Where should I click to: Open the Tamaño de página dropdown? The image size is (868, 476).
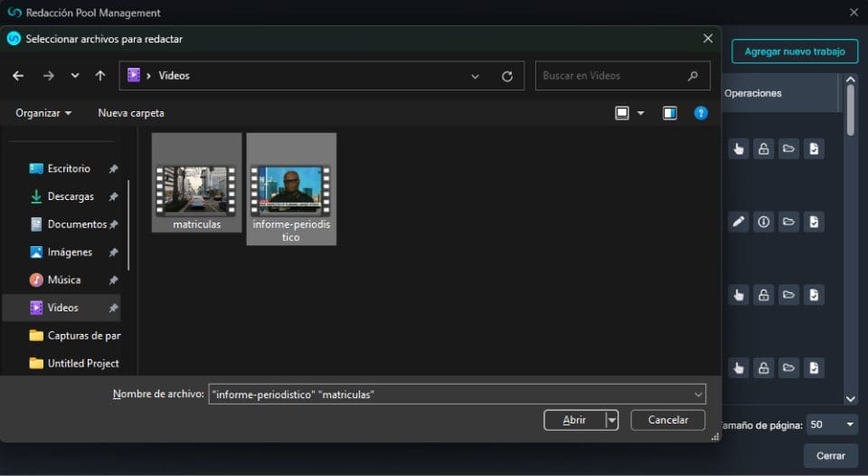(832, 424)
